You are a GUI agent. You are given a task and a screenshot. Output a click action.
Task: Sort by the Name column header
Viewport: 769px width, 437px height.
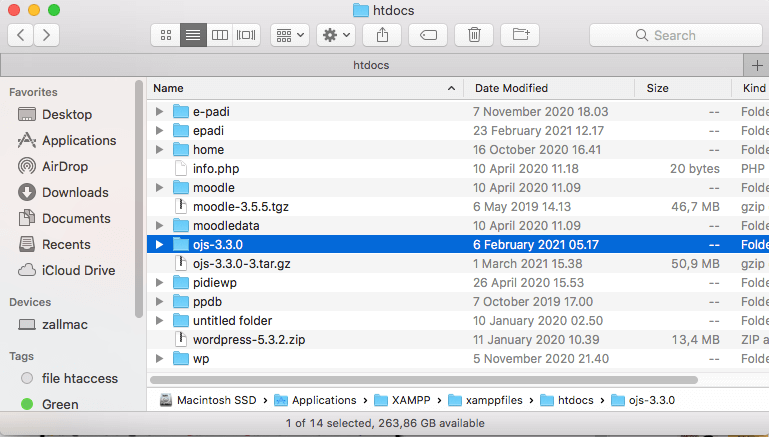point(305,88)
